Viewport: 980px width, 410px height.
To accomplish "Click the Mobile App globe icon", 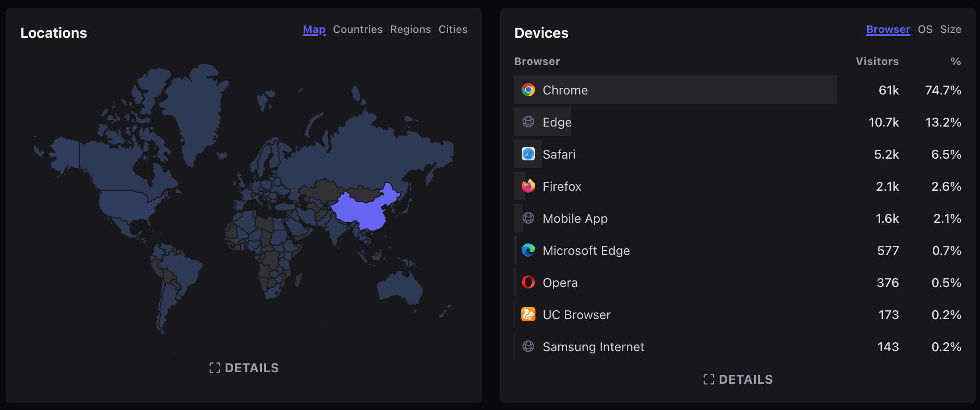I will [x=528, y=218].
